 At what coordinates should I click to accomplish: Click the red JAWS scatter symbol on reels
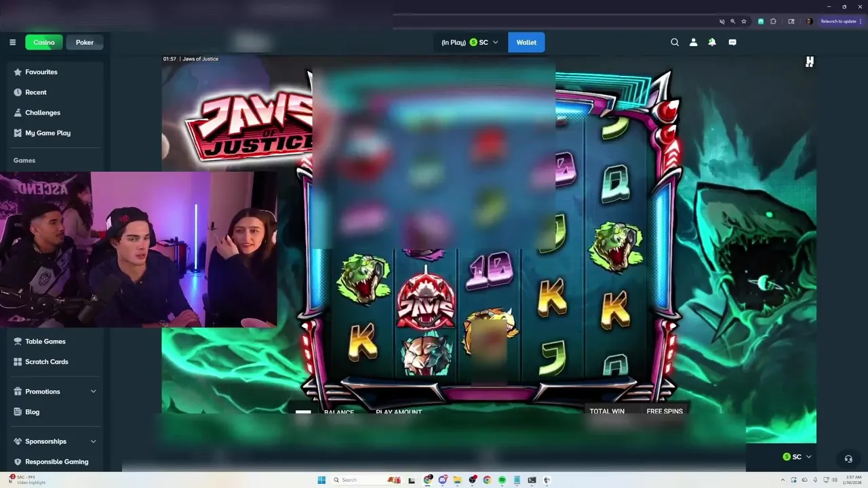(425, 301)
